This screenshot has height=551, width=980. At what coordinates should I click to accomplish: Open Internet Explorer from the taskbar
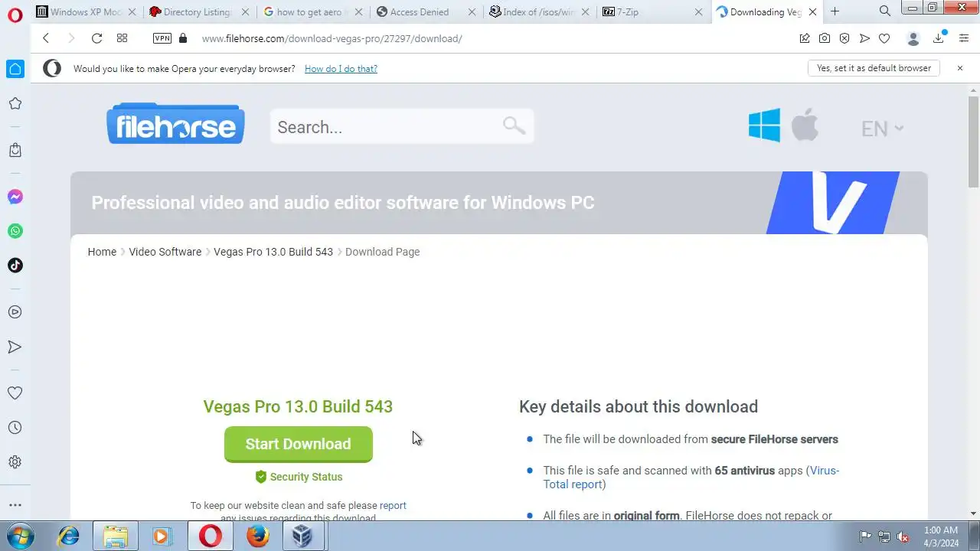pyautogui.click(x=69, y=536)
